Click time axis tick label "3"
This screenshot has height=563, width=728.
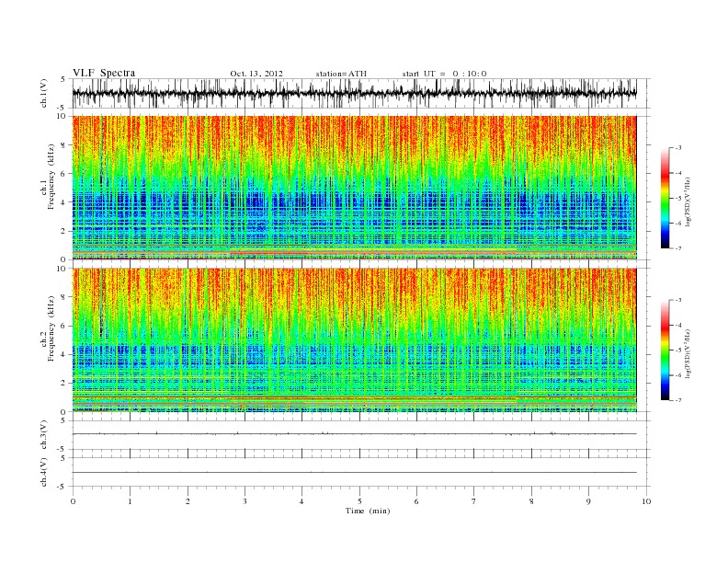(x=245, y=501)
